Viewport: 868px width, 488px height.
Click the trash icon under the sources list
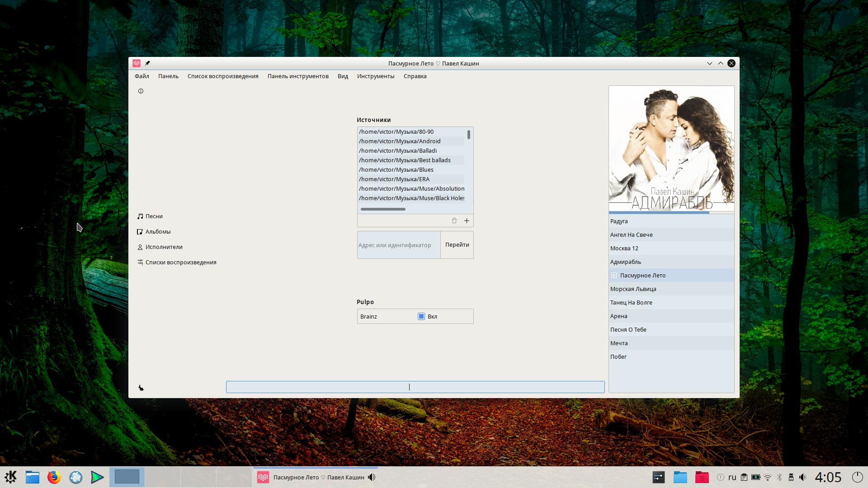click(x=454, y=221)
